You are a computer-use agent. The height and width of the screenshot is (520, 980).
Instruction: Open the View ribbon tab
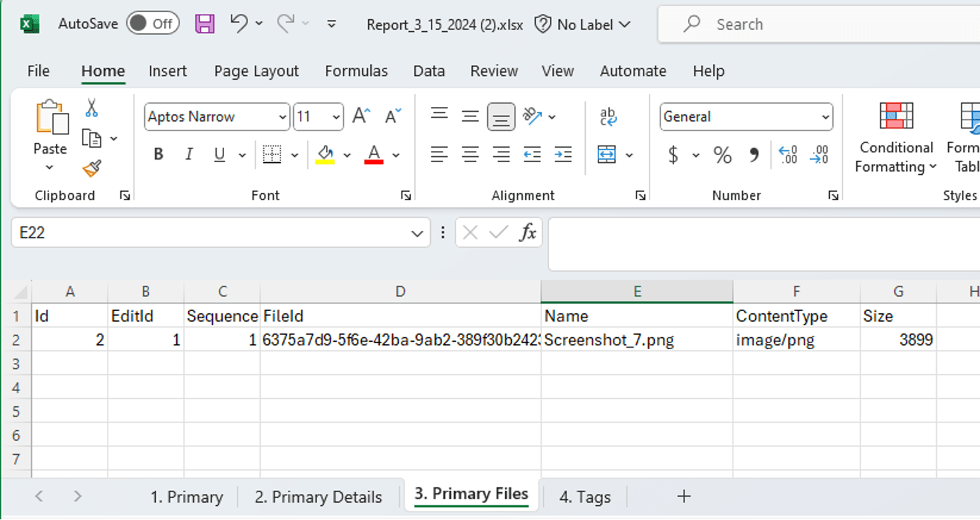pyautogui.click(x=557, y=71)
